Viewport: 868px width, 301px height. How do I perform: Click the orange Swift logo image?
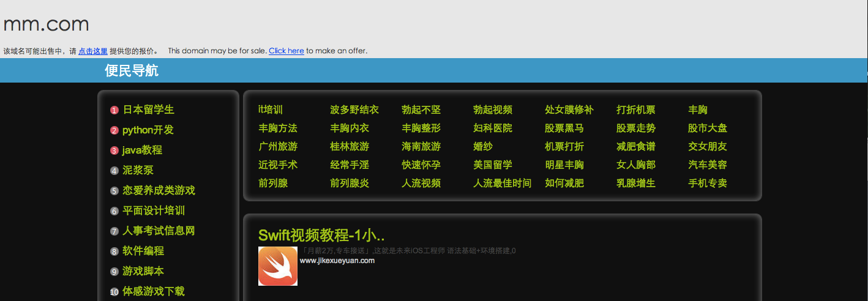pyautogui.click(x=277, y=266)
